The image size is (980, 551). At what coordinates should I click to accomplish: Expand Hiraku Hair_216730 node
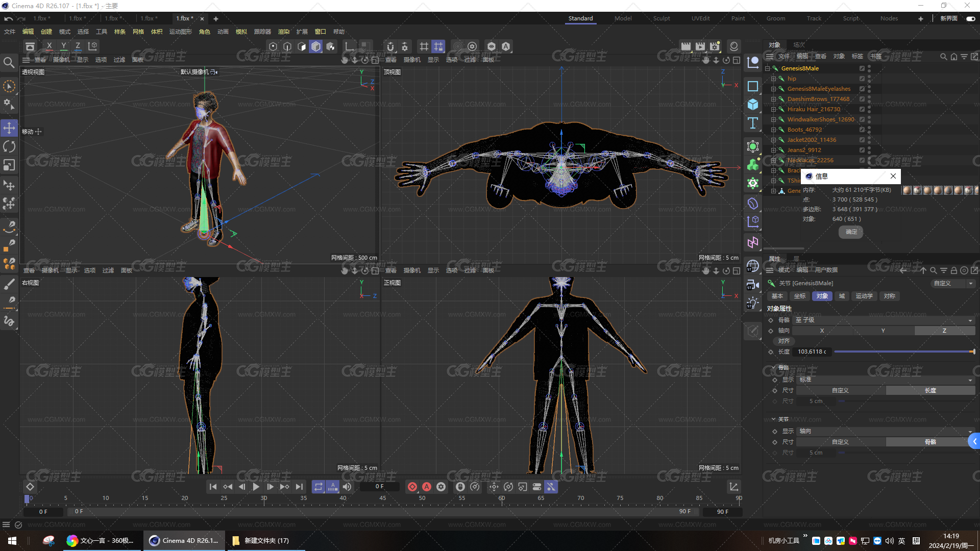tap(773, 109)
